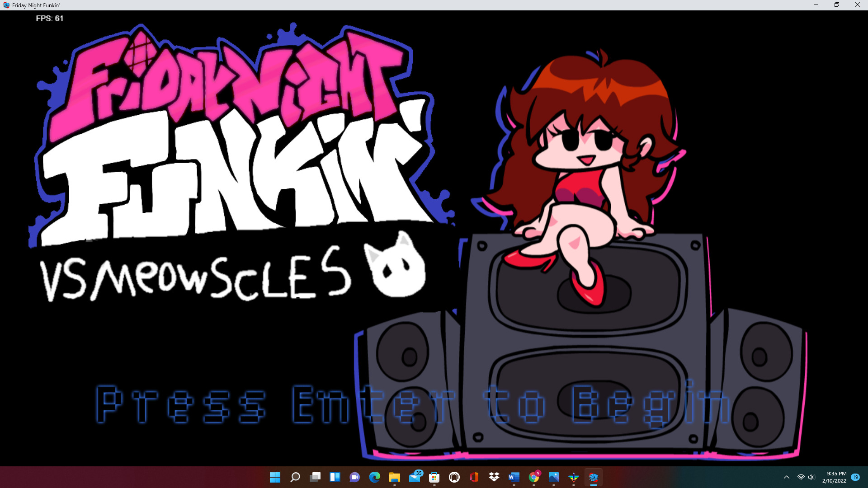
Task: Minimize the Friday Night Funkin' window
Action: click(816, 5)
